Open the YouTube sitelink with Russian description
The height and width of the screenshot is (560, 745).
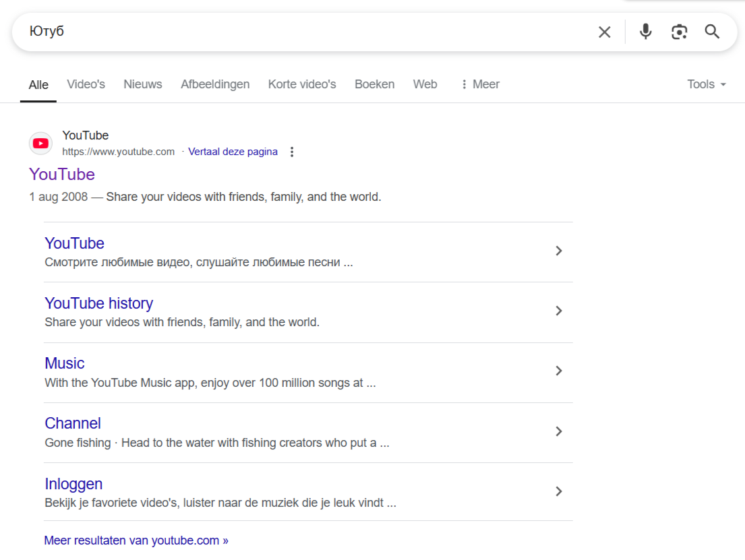[74, 243]
